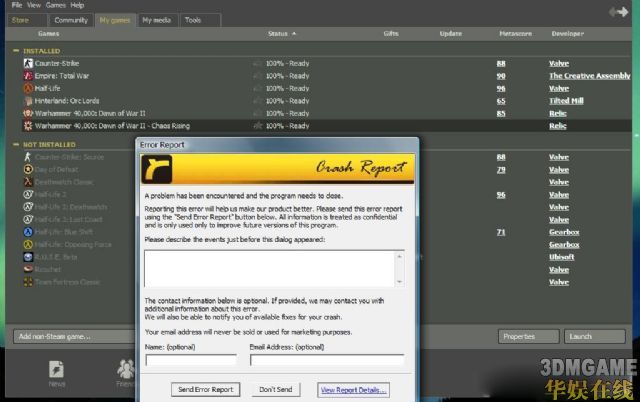Open the Help menu

77,5
